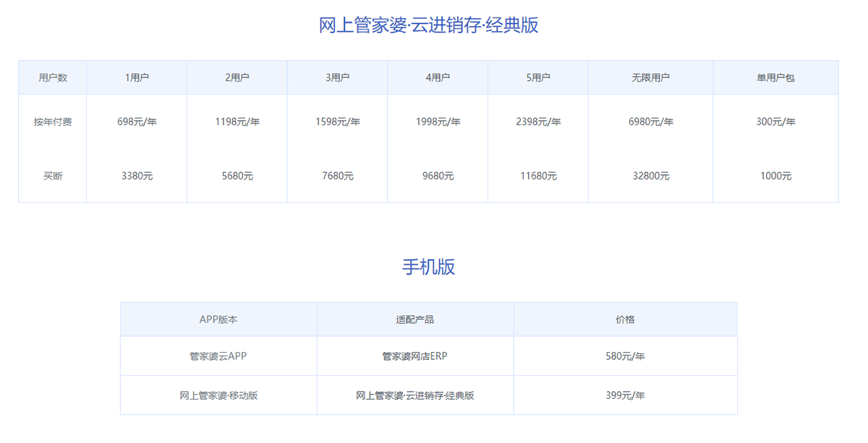Click the 698元/年 price cell
This screenshot has height=443, width=868.
(x=137, y=122)
